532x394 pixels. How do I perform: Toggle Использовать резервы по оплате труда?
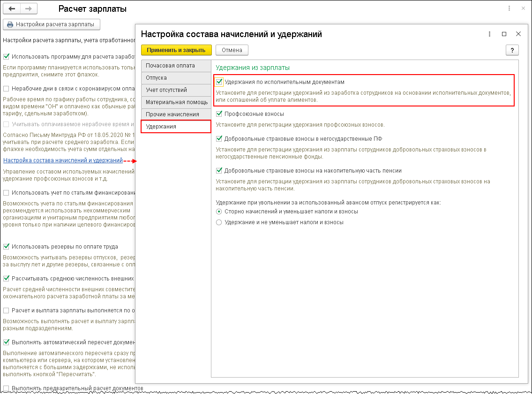(x=6, y=247)
